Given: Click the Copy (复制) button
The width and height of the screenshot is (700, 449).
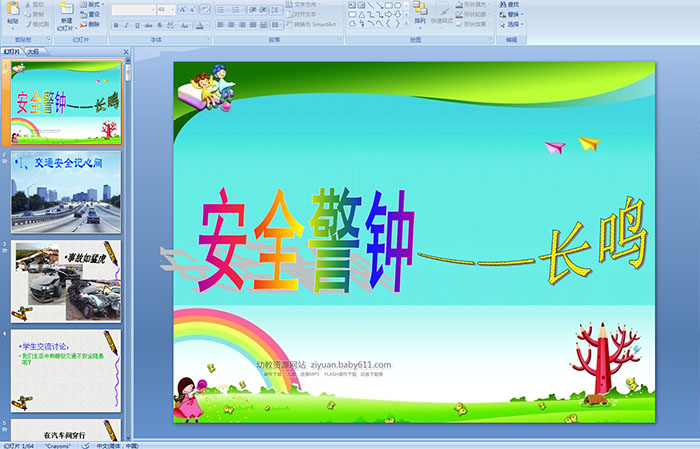Looking at the screenshot, I should click(x=35, y=14).
